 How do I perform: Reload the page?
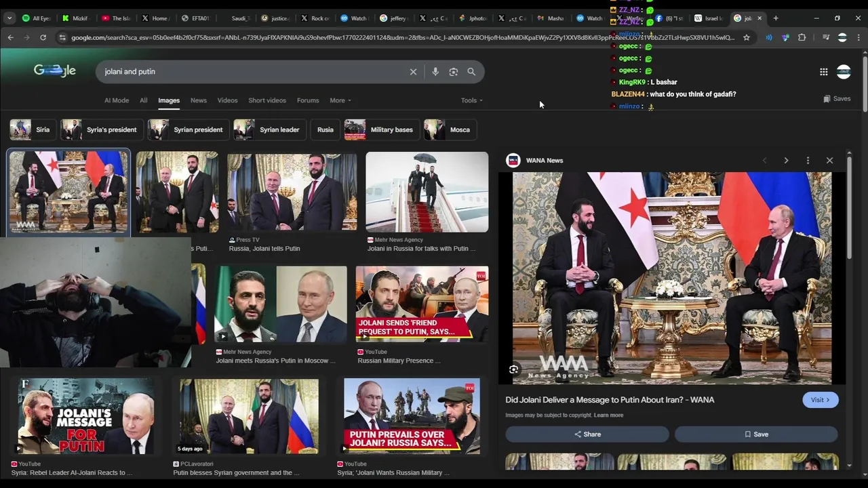coord(43,37)
